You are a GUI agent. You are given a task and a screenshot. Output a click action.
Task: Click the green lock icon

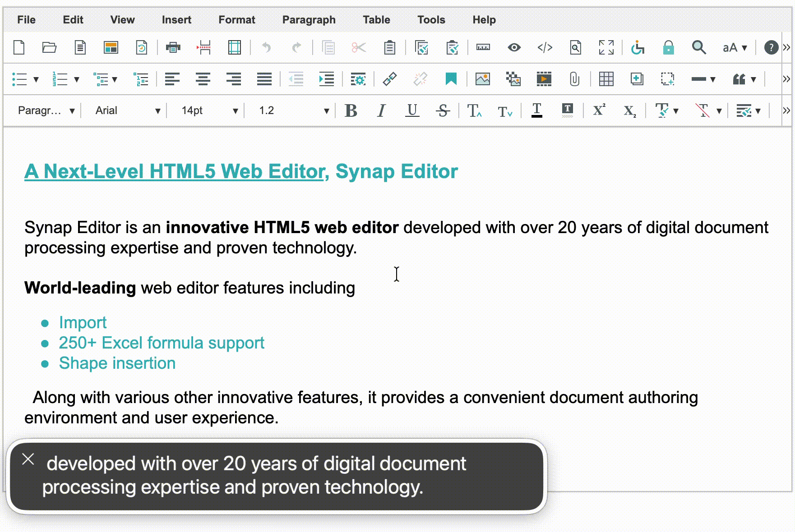668,47
